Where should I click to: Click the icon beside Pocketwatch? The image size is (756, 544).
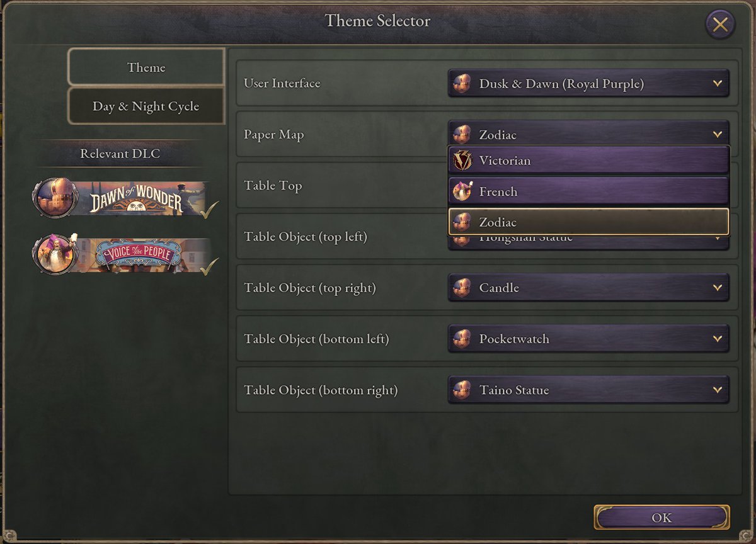point(462,339)
